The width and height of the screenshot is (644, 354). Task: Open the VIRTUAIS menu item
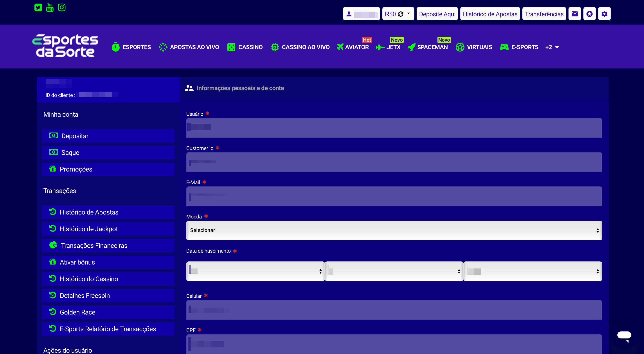tap(474, 47)
